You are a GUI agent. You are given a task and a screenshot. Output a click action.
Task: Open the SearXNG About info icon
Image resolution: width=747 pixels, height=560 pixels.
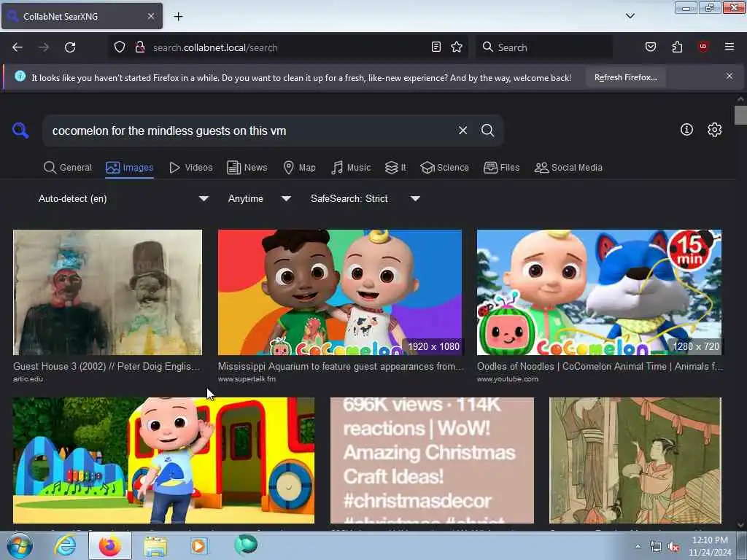point(686,130)
